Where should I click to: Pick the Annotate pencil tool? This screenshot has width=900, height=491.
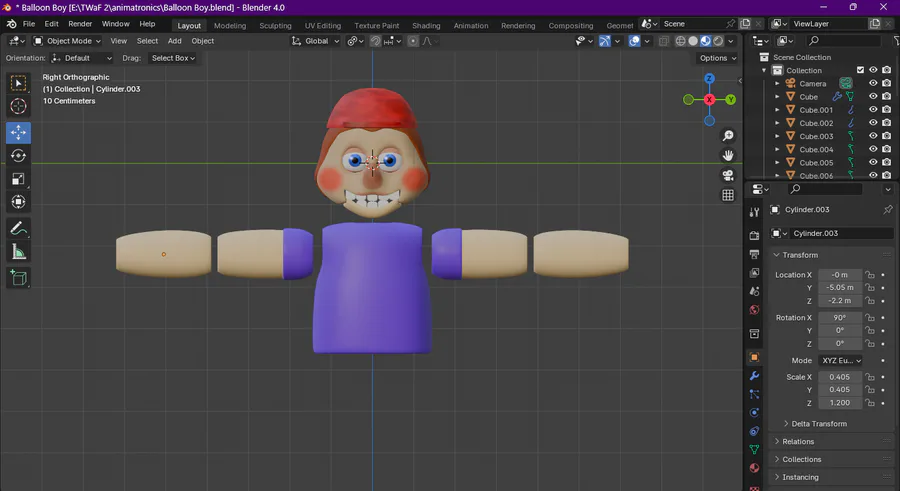(x=19, y=229)
